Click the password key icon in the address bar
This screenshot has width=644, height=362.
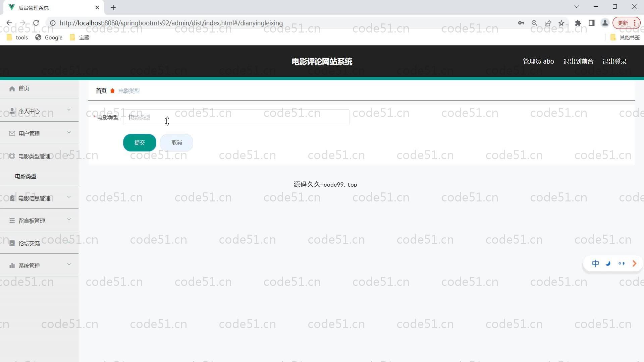521,23
